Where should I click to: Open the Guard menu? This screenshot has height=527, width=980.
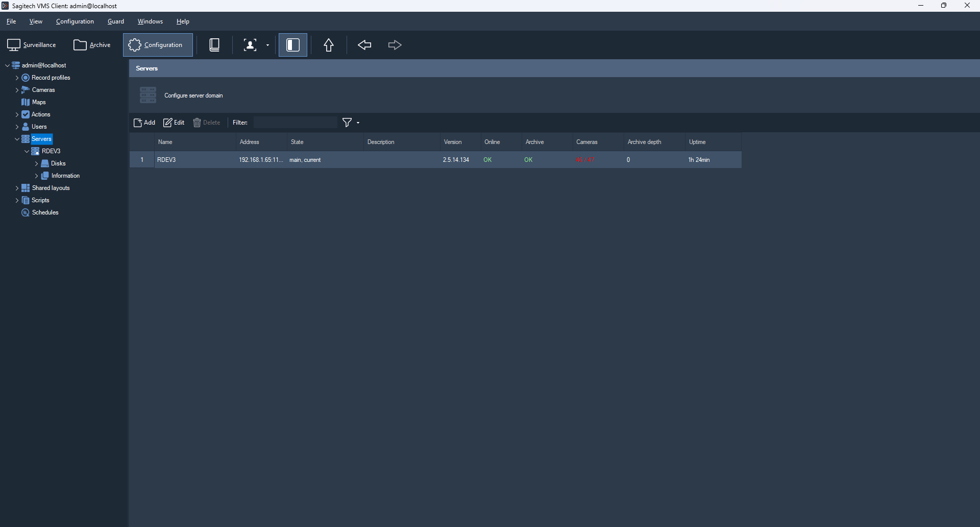pos(116,21)
